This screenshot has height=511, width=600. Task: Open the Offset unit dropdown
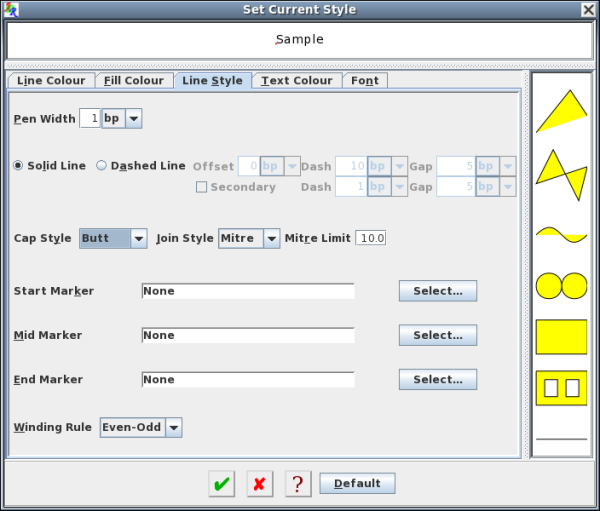pyautogui.click(x=292, y=166)
